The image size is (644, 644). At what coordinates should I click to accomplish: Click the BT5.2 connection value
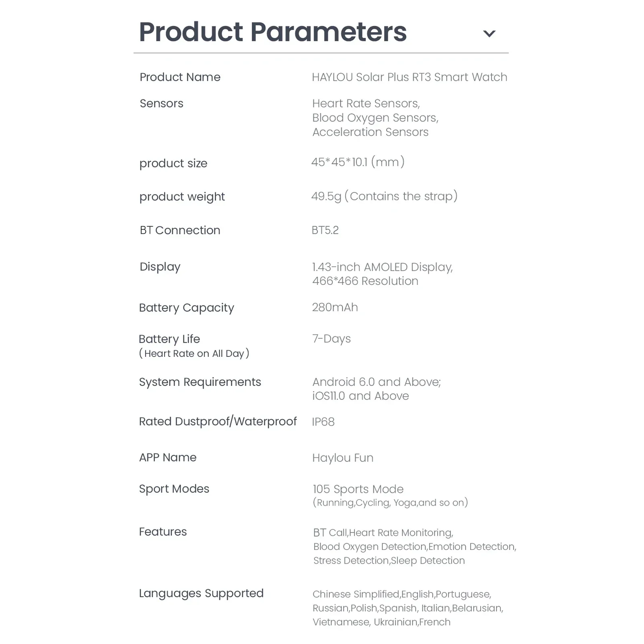[x=325, y=230]
